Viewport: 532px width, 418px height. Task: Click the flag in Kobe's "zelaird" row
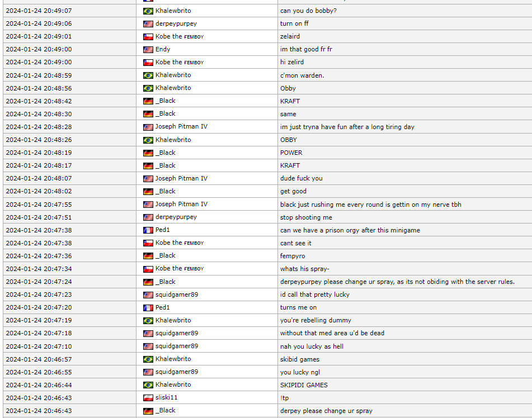pos(148,36)
